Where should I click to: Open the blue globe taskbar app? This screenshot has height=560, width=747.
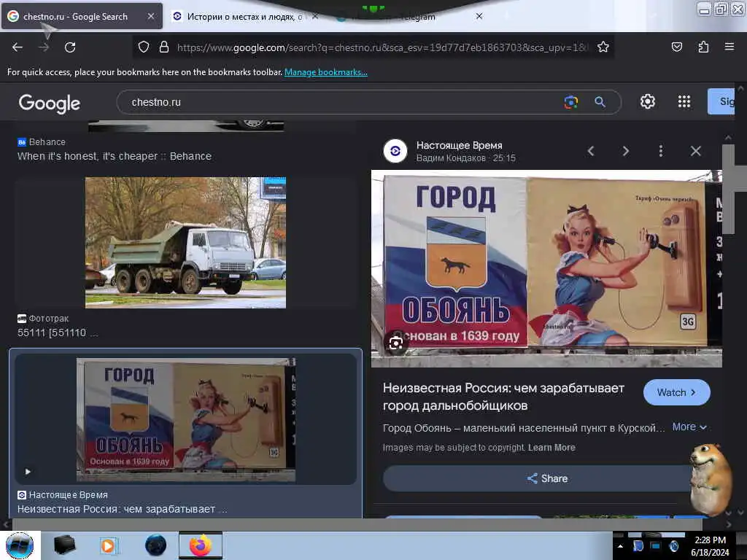point(155,545)
